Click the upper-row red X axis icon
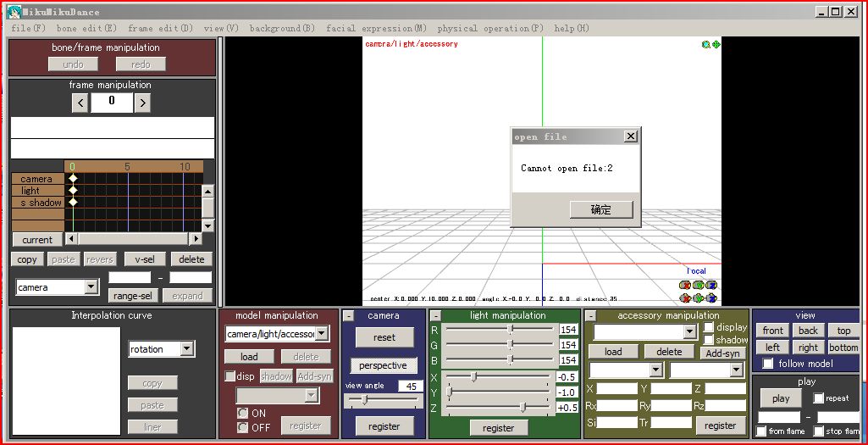This screenshot has height=445, width=868. (x=686, y=285)
